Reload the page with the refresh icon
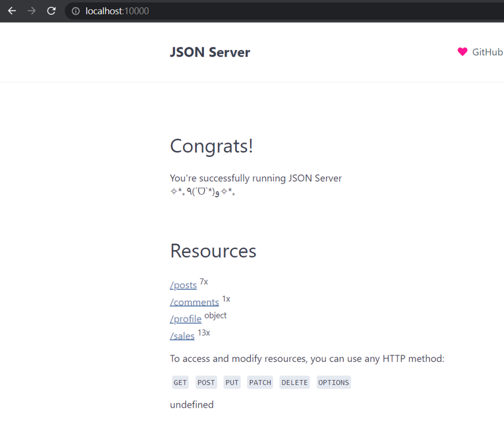This screenshot has width=504, height=433. pos(51,11)
